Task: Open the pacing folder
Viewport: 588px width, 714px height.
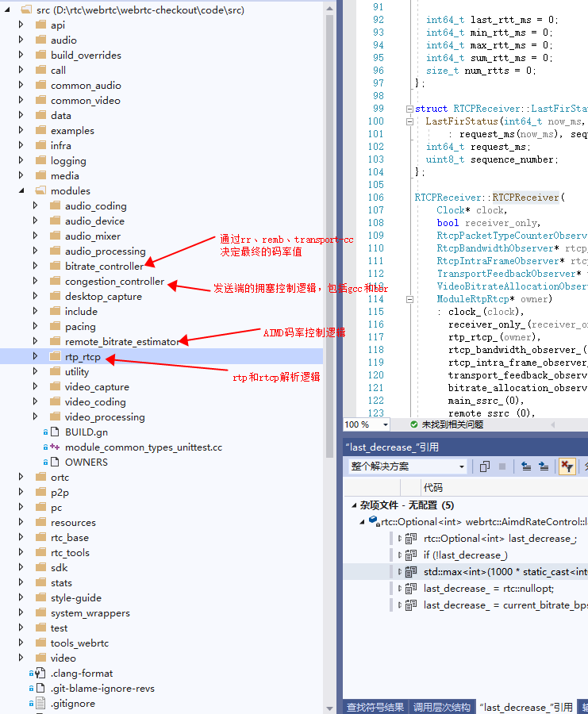Action: (80, 327)
